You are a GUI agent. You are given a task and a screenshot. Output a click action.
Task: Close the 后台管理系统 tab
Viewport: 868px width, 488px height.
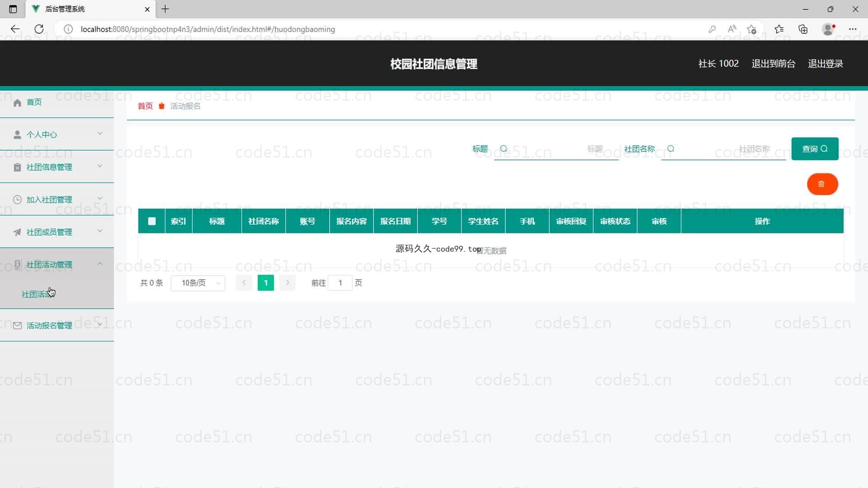[x=147, y=9]
